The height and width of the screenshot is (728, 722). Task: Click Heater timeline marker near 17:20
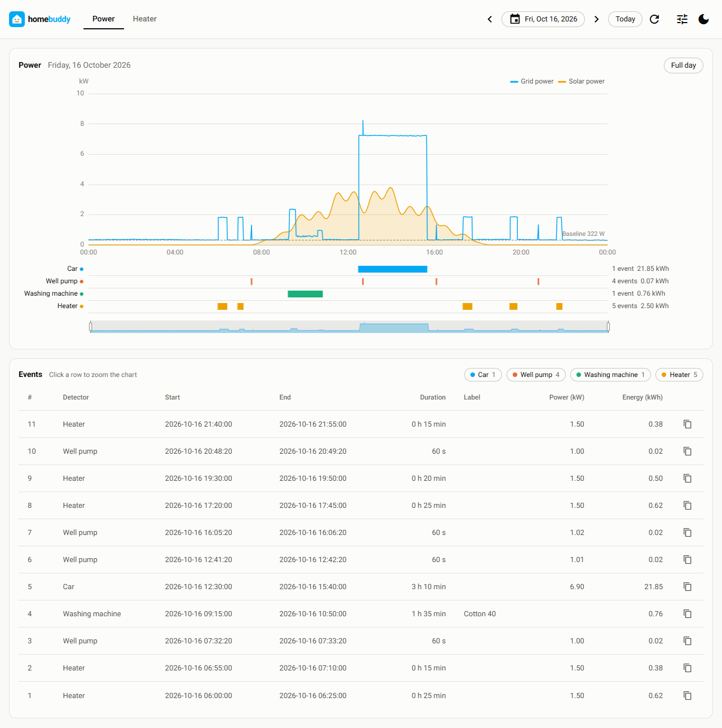(468, 306)
